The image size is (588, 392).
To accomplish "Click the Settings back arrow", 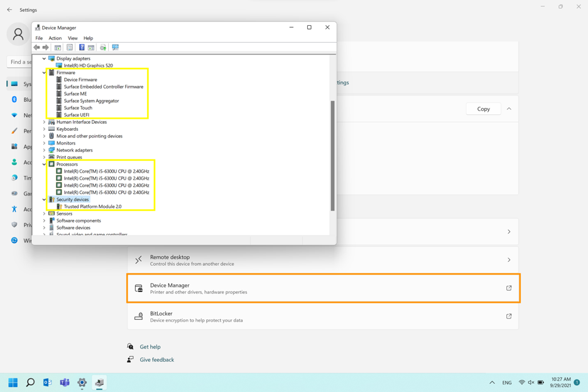I will 9,10.
